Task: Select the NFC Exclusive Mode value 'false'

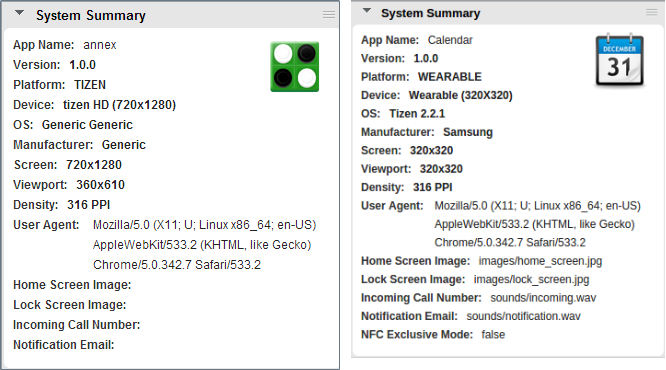Action: [x=493, y=335]
